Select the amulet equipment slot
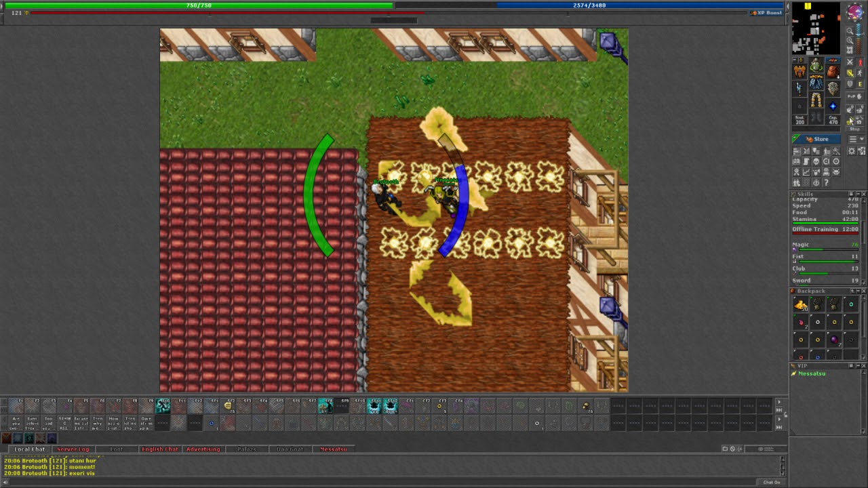Image resolution: width=868 pixels, height=488 pixels. [x=800, y=70]
